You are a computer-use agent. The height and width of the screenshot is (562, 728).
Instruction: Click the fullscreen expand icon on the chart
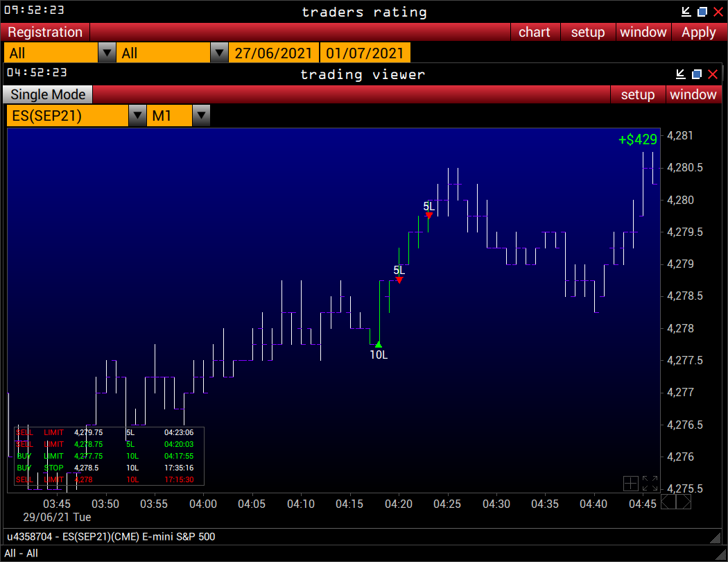coord(650,484)
